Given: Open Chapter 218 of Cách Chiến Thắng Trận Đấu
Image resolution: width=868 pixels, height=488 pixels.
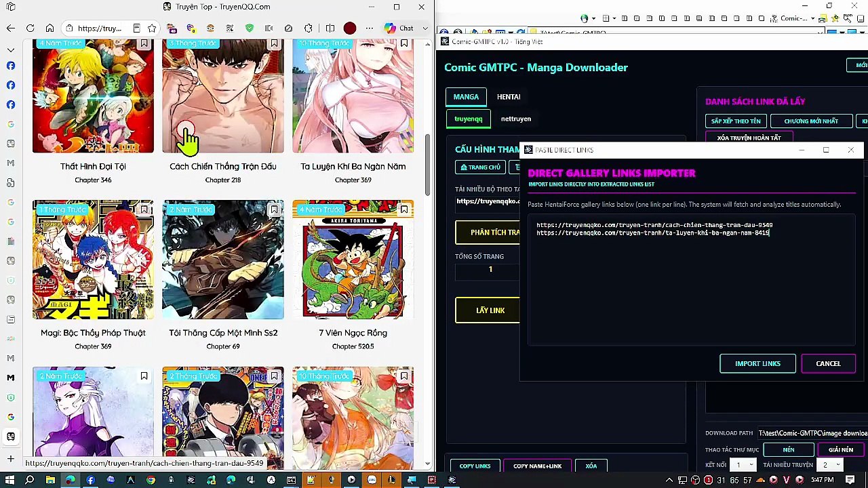Looking at the screenshot, I should tap(223, 180).
